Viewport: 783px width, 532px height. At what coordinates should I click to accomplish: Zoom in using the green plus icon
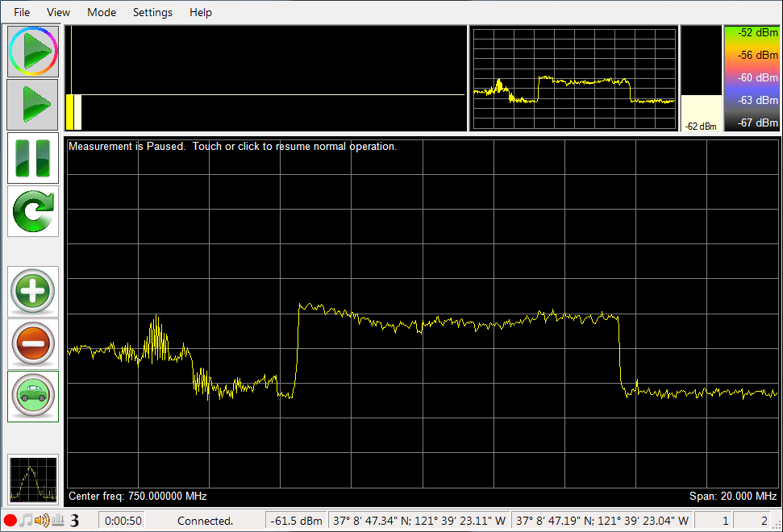(x=32, y=291)
